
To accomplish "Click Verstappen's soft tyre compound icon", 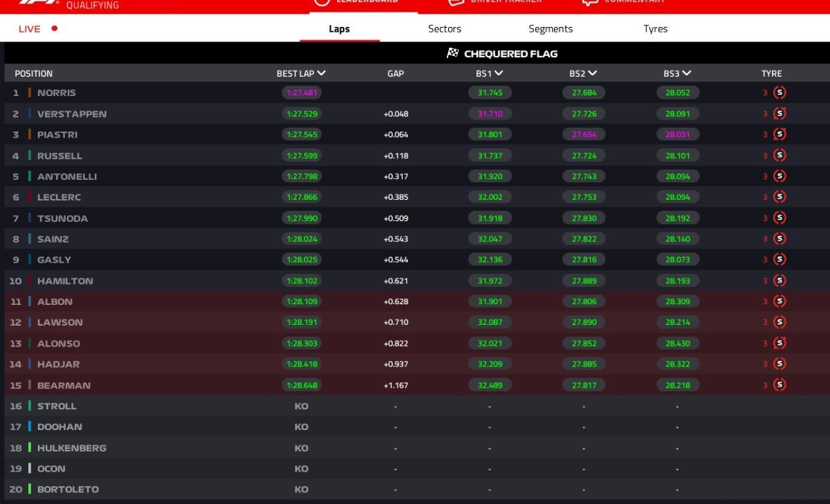I will [x=780, y=114].
